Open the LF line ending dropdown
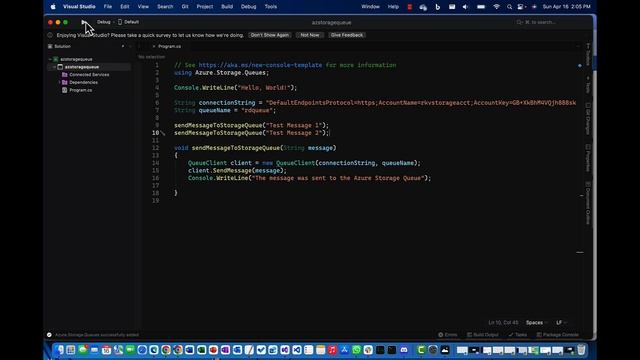This screenshot has width=640, height=360. 561,323
